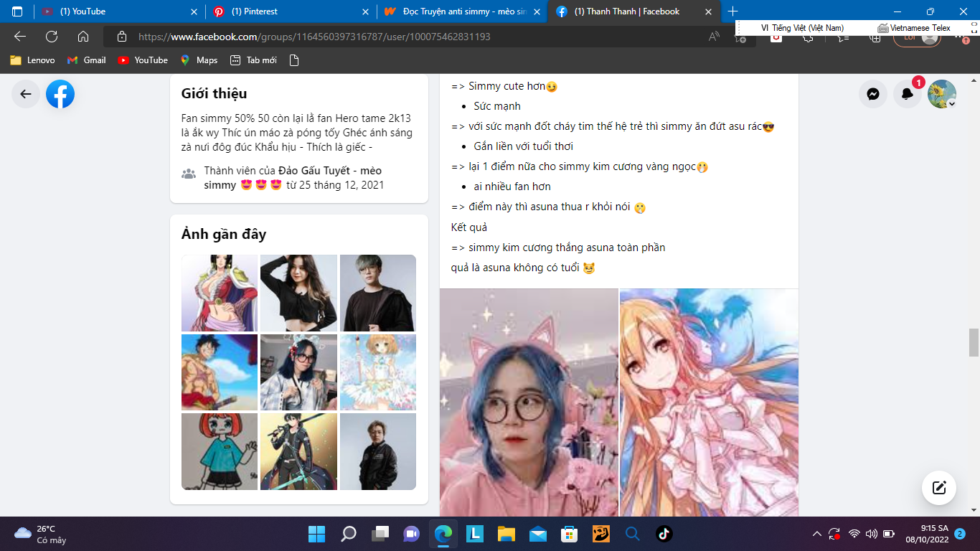Open the Mail app on the taskbar
980x551 pixels.
click(x=538, y=534)
